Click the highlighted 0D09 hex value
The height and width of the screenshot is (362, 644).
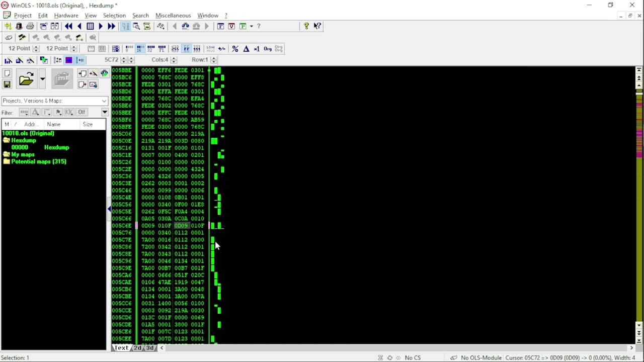181,226
